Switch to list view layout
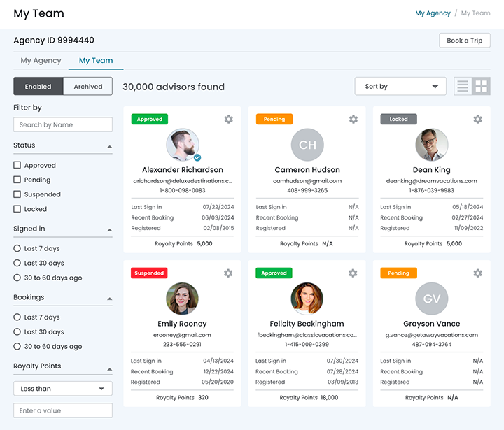Image resolution: width=504 pixels, height=430 pixels. [x=463, y=87]
